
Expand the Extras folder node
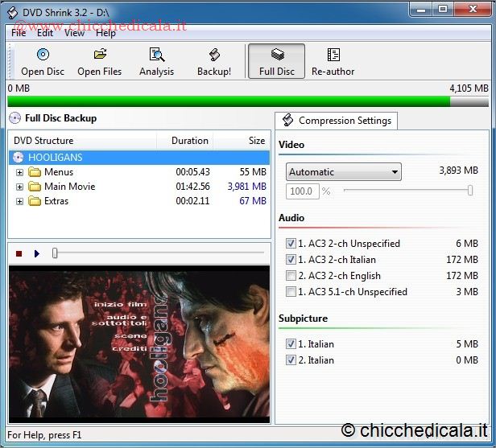pos(20,201)
